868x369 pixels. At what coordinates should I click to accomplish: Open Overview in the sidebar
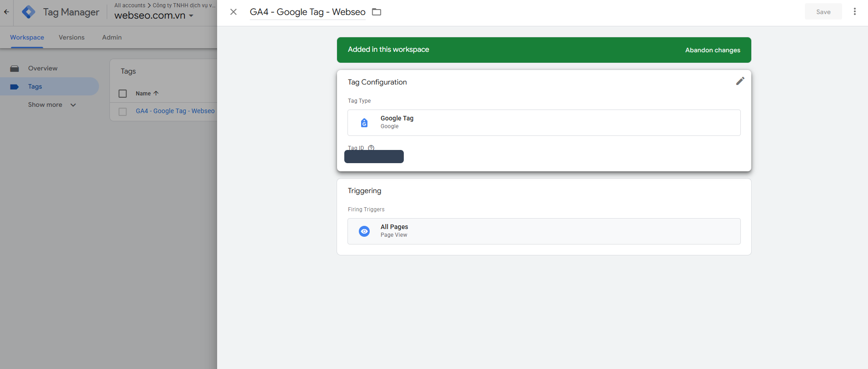point(43,69)
